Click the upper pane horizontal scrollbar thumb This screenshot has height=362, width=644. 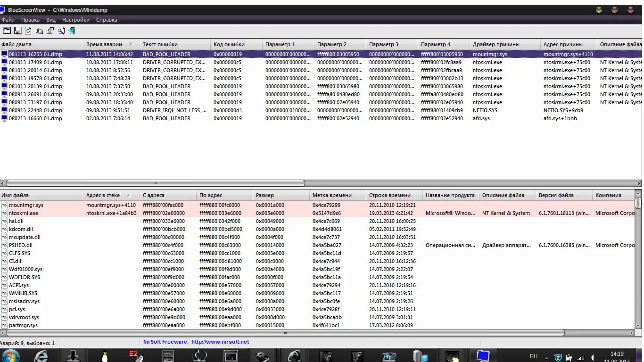pyautogui.click(x=155, y=183)
